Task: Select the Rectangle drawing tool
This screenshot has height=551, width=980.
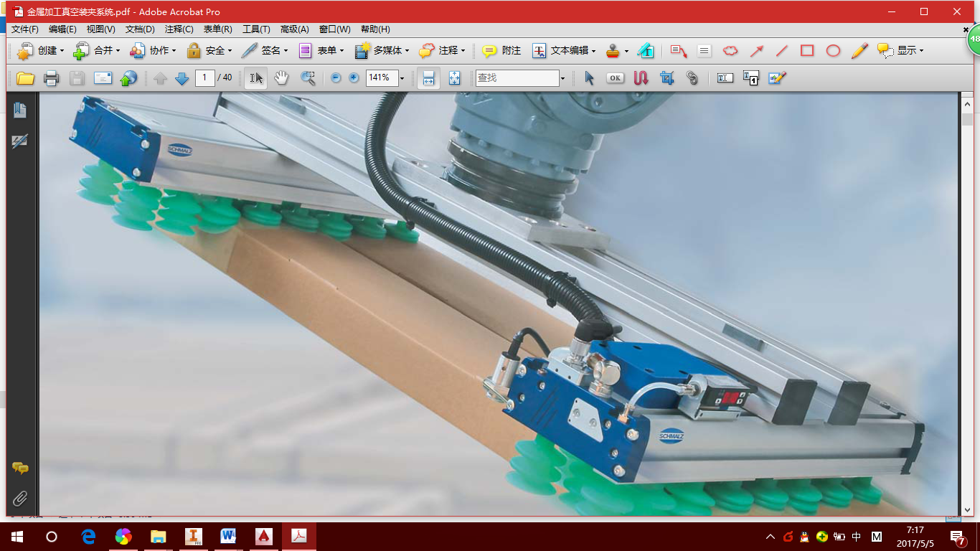Action: point(807,51)
